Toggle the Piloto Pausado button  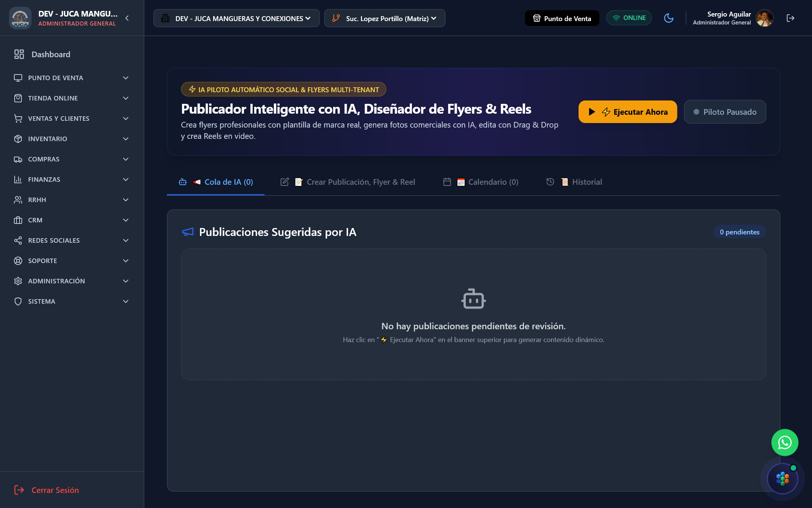725,112
